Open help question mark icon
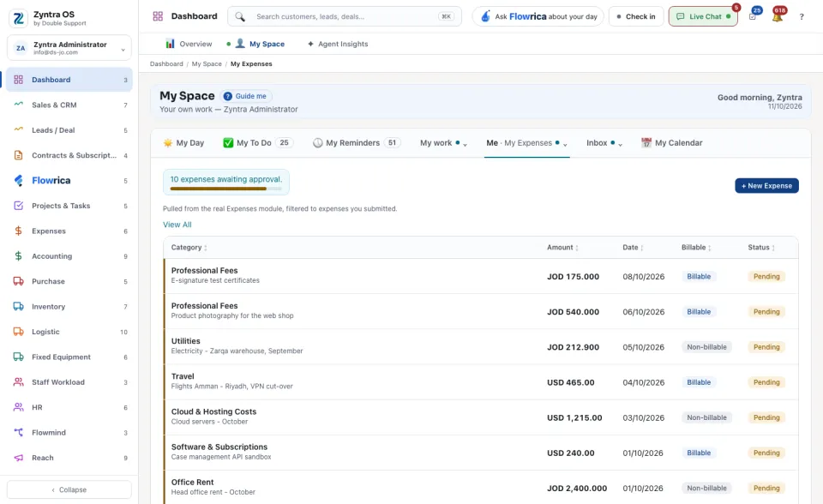Image resolution: width=823 pixels, height=504 pixels. [802, 17]
